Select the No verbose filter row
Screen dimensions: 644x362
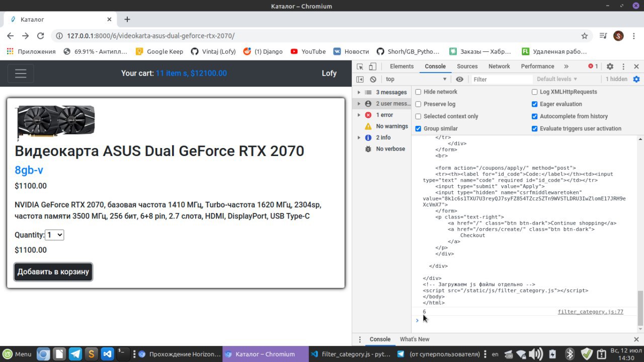(x=382, y=149)
